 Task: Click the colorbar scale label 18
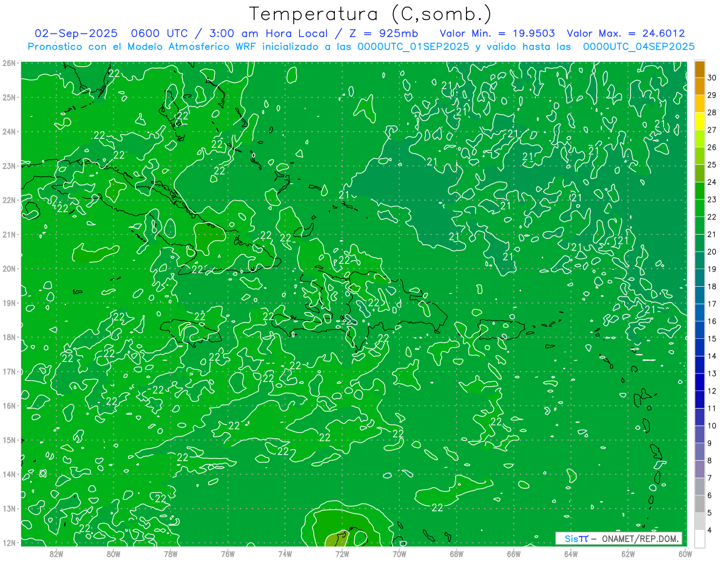[712, 286]
